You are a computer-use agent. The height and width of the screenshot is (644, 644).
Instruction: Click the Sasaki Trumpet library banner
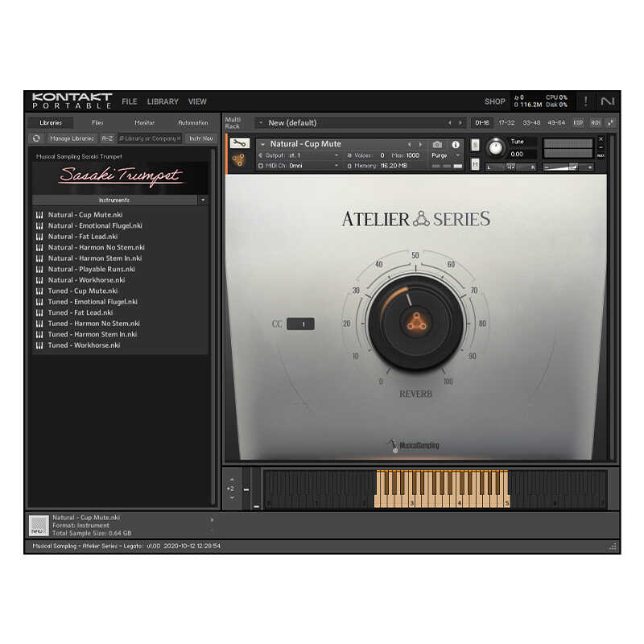pos(121,176)
